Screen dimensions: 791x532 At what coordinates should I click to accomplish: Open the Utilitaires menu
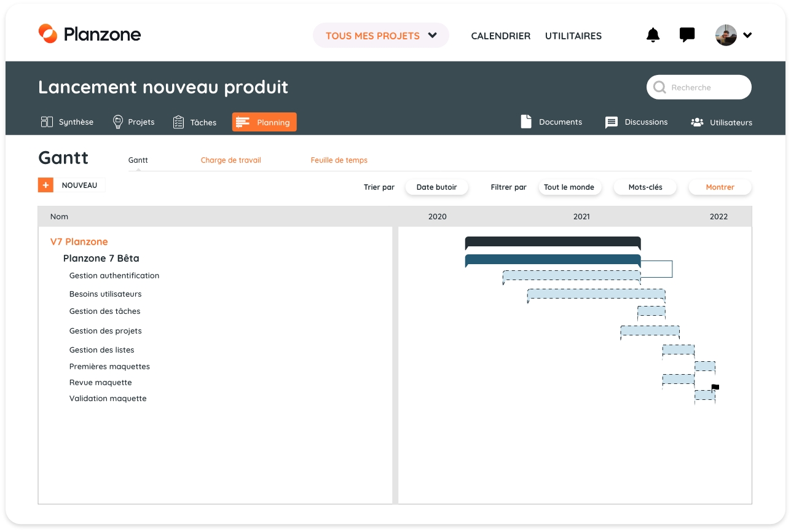click(573, 36)
